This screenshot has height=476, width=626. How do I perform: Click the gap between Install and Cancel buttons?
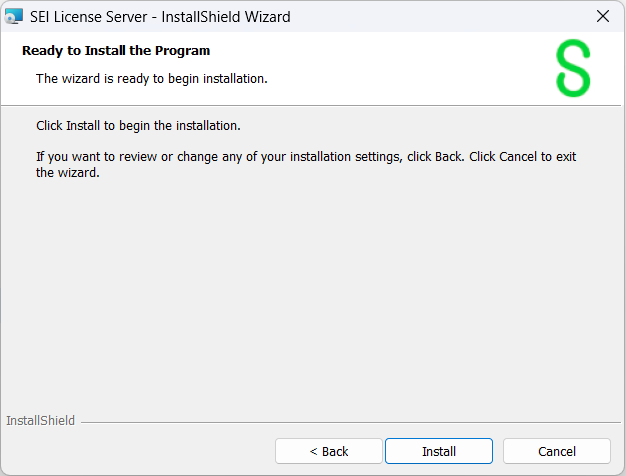(498, 451)
